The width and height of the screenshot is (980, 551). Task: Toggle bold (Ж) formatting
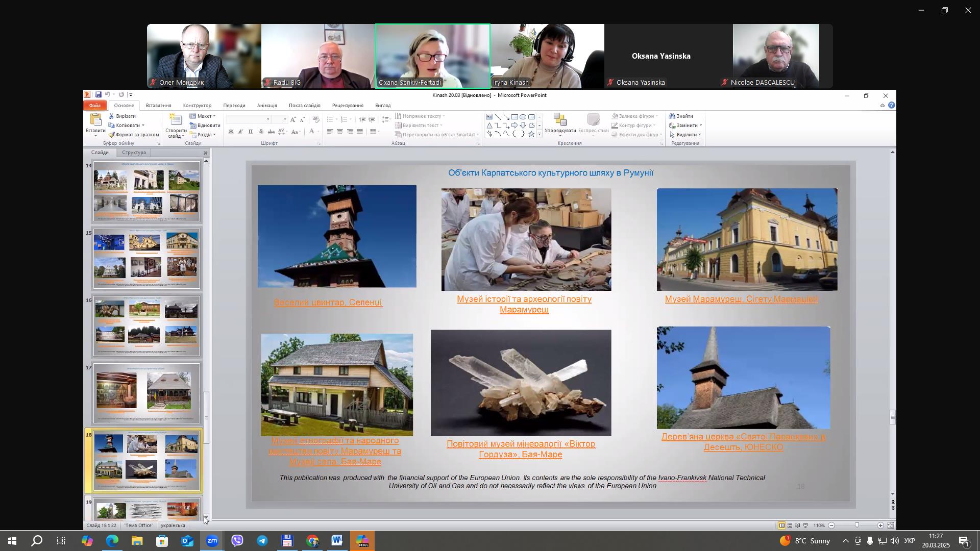pos(231,132)
